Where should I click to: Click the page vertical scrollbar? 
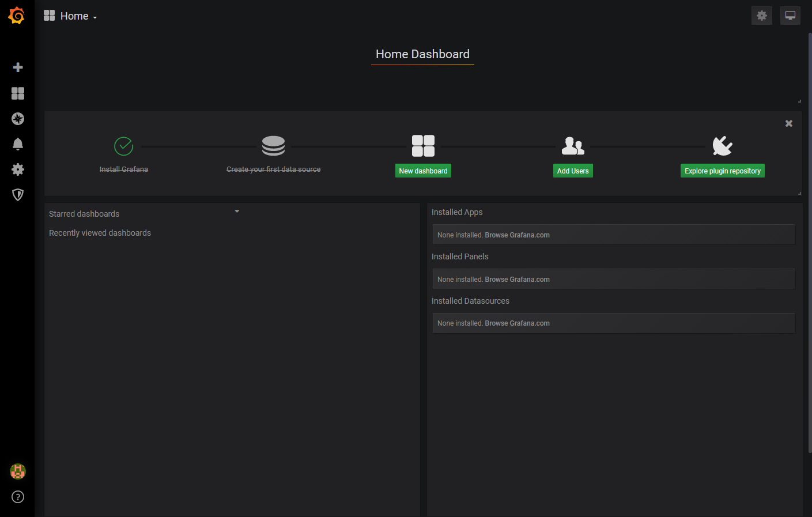810,242
